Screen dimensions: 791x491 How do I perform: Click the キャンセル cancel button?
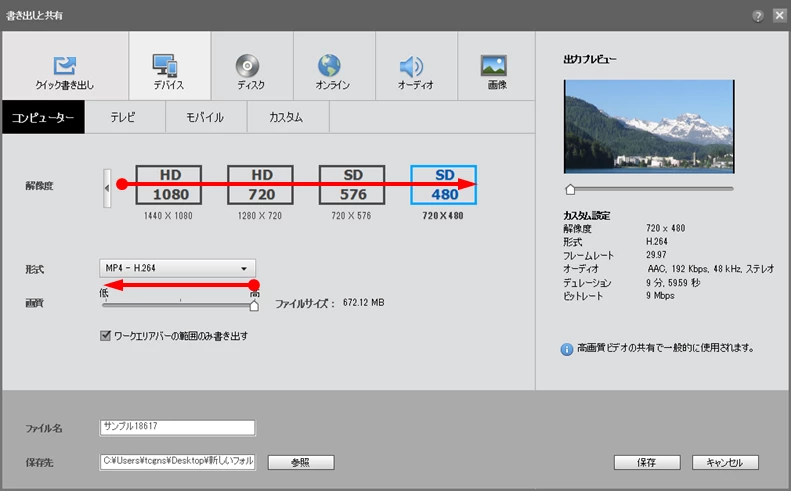(x=725, y=462)
